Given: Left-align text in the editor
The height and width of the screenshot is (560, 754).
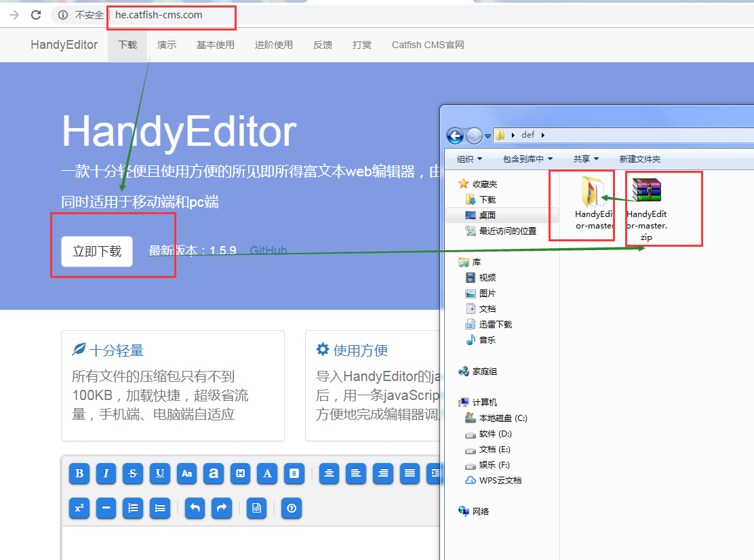Looking at the screenshot, I should click(x=357, y=473).
